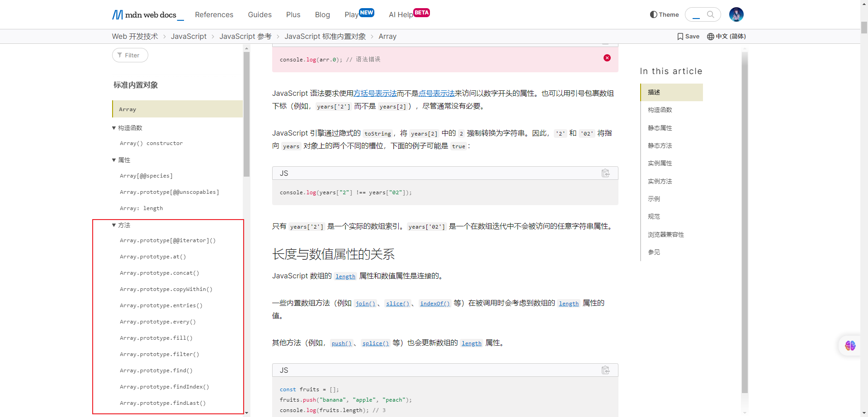Viewport: 868px width, 417px height.
Task: Open the search magnifier icon
Action: tap(710, 14)
